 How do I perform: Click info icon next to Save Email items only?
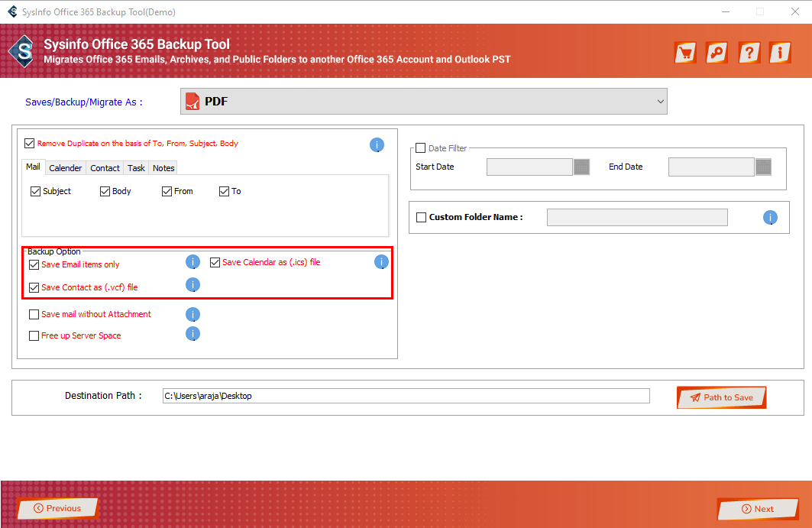tap(192, 262)
